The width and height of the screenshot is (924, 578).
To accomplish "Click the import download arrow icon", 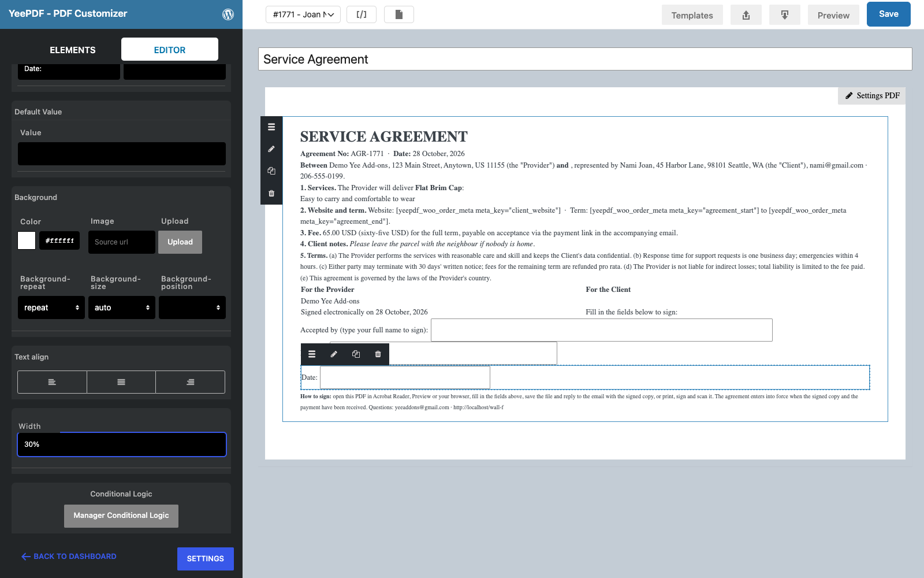I will [785, 15].
